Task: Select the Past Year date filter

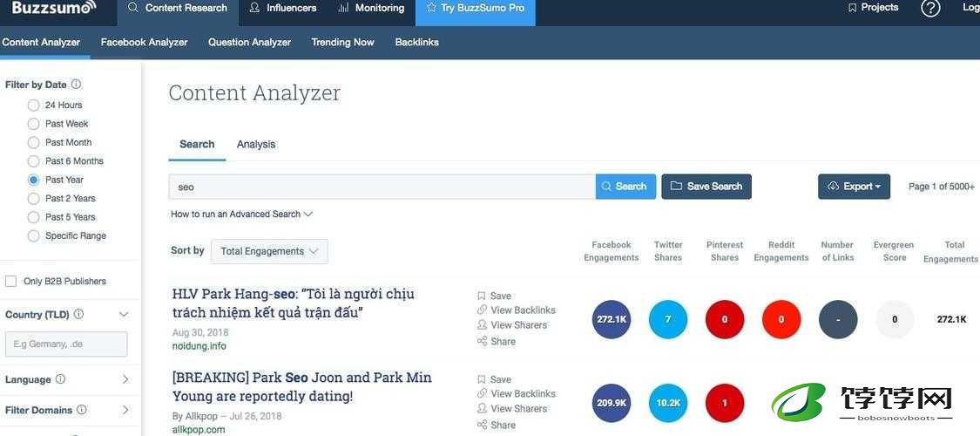Action: point(34,180)
